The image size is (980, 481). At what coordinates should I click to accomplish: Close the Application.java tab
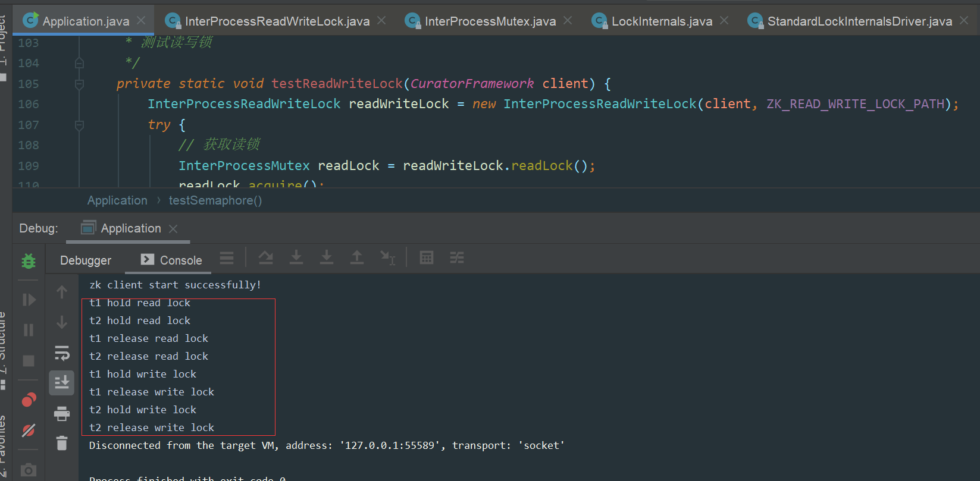(x=141, y=21)
